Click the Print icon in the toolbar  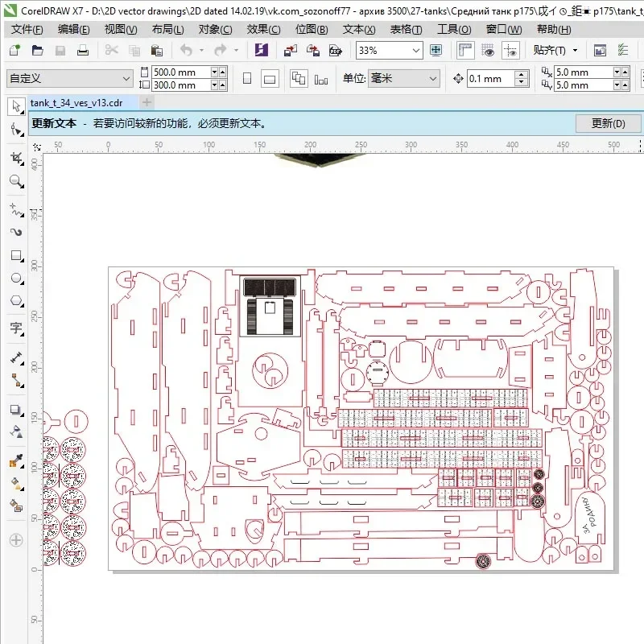click(83, 51)
